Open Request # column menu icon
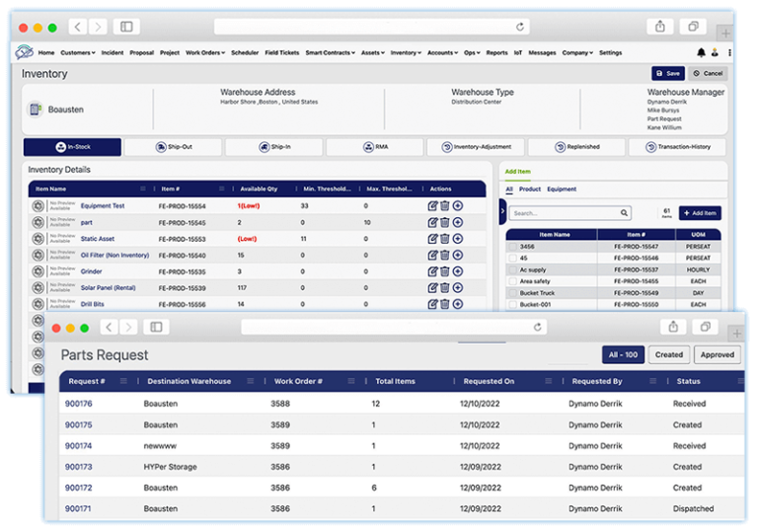The image size is (758, 532). point(123,381)
